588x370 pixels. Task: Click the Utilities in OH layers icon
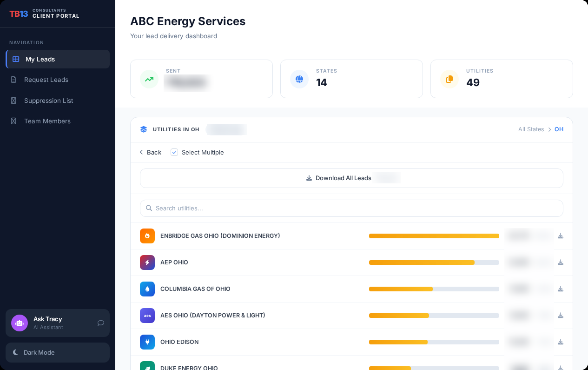pos(144,129)
